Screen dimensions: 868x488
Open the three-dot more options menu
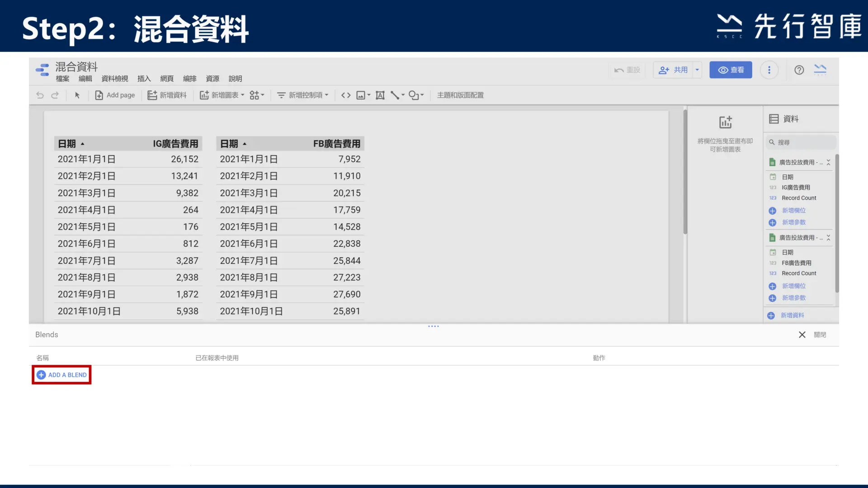[x=769, y=70]
